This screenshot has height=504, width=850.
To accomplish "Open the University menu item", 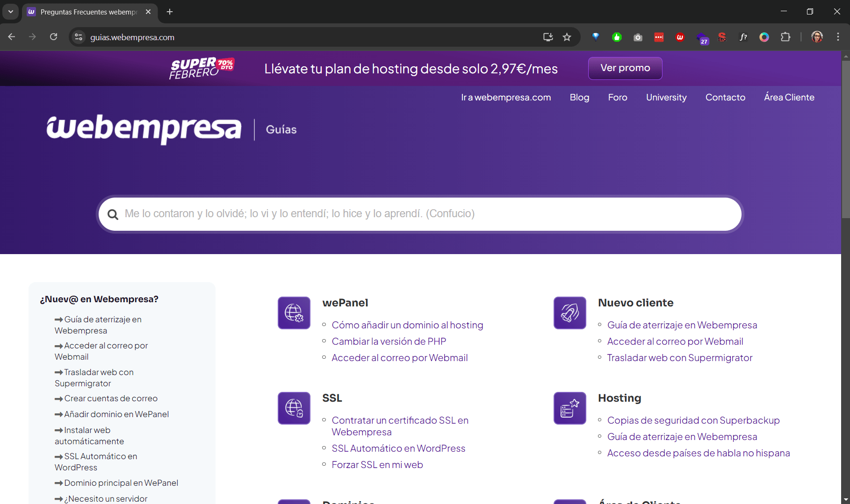I will pyautogui.click(x=666, y=97).
